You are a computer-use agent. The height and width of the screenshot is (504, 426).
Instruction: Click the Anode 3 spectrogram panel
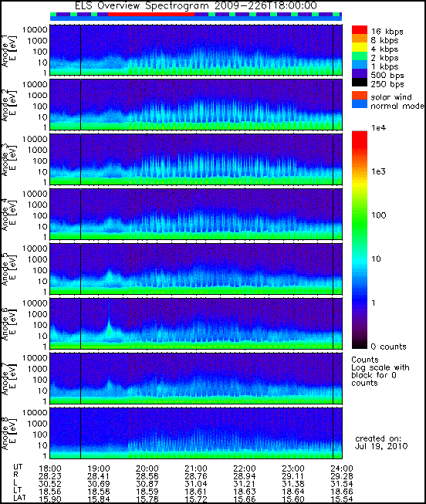tap(196, 160)
